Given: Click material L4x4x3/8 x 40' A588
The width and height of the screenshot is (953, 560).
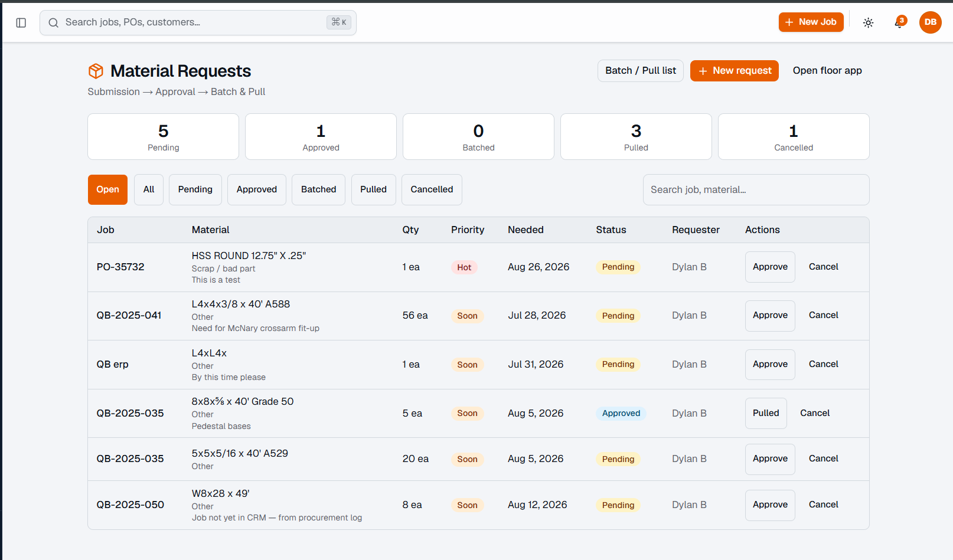Looking at the screenshot, I should point(241,304).
